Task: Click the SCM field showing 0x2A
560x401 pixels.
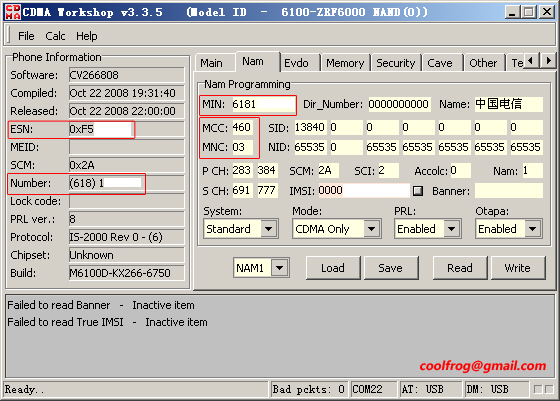Action: 127,165
